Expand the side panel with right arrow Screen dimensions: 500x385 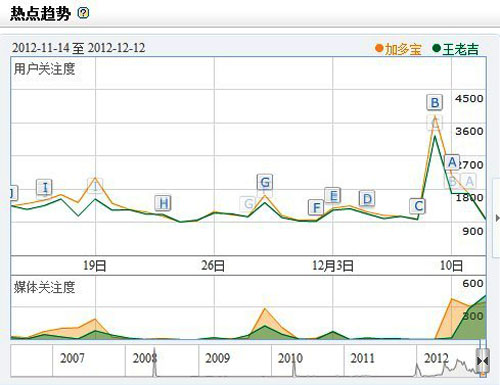(497, 218)
